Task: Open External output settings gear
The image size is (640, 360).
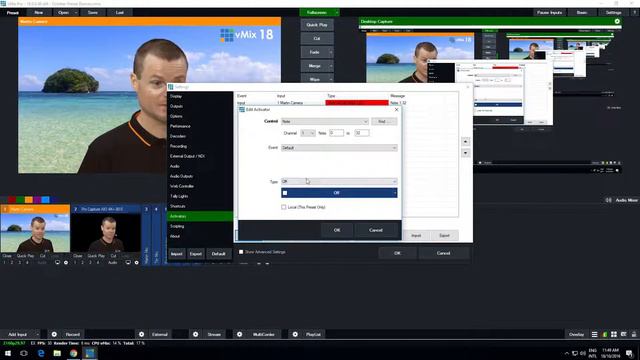Action: pos(141,334)
